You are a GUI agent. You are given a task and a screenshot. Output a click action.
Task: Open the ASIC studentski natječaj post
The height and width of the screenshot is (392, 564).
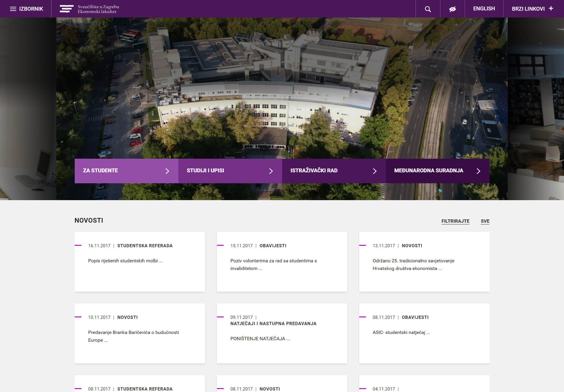(401, 332)
